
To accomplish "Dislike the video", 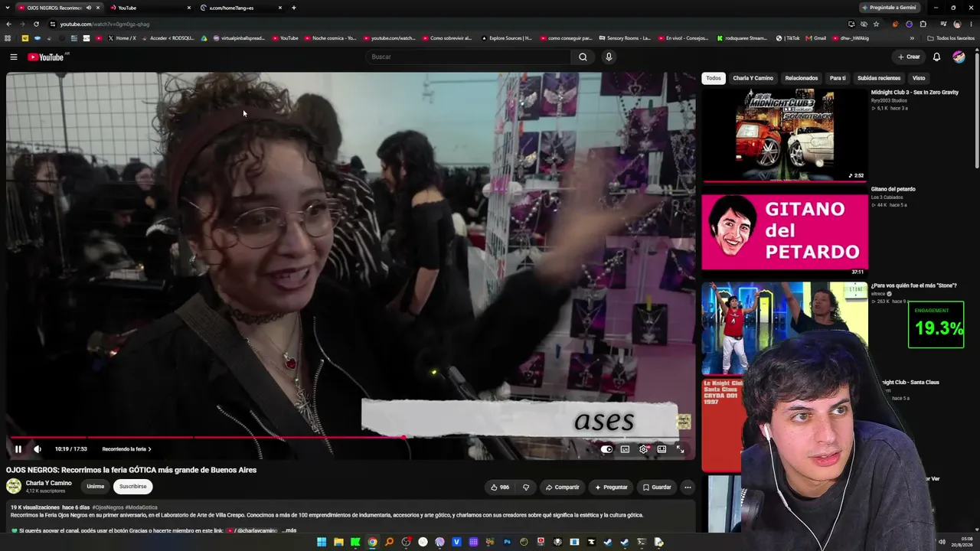I will coord(525,487).
